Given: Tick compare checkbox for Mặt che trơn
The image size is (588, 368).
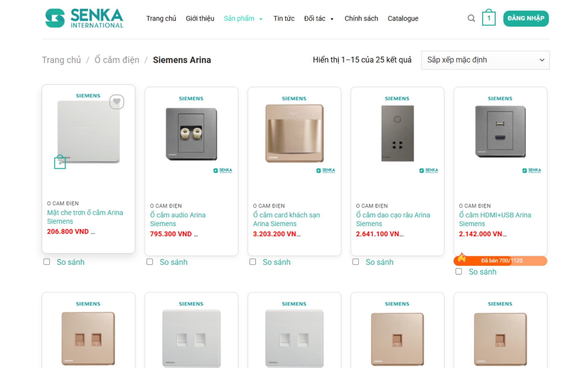Looking at the screenshot, I should tap(47, 262).
